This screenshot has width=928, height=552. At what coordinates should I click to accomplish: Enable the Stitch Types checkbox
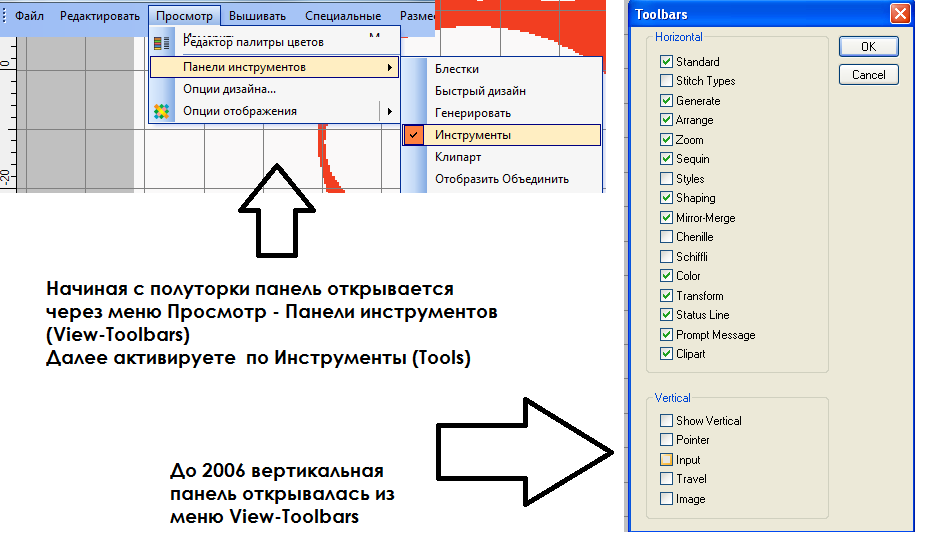(x=666, y=81)
